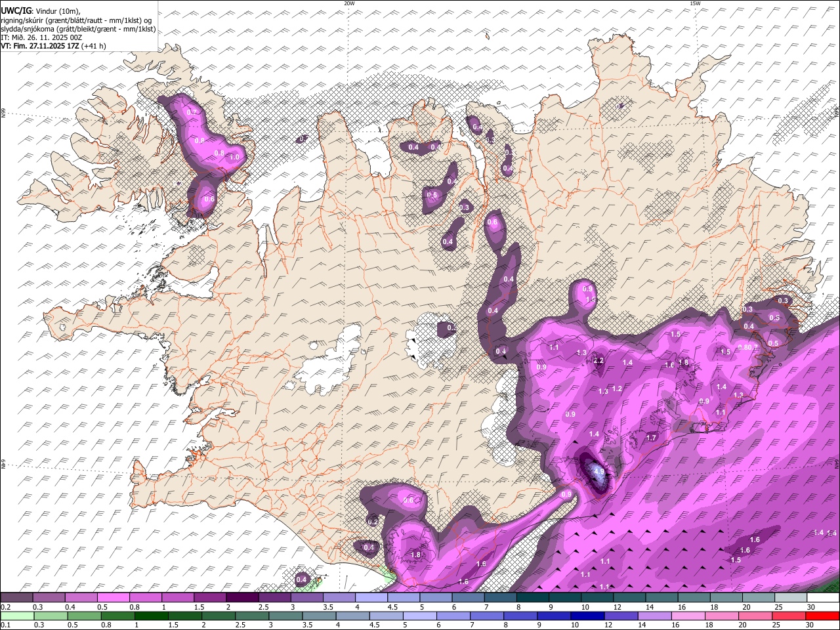Click the '30' label in the upper legend row
840x630 pixels.
pyautogui.click(x=811, y=607)
